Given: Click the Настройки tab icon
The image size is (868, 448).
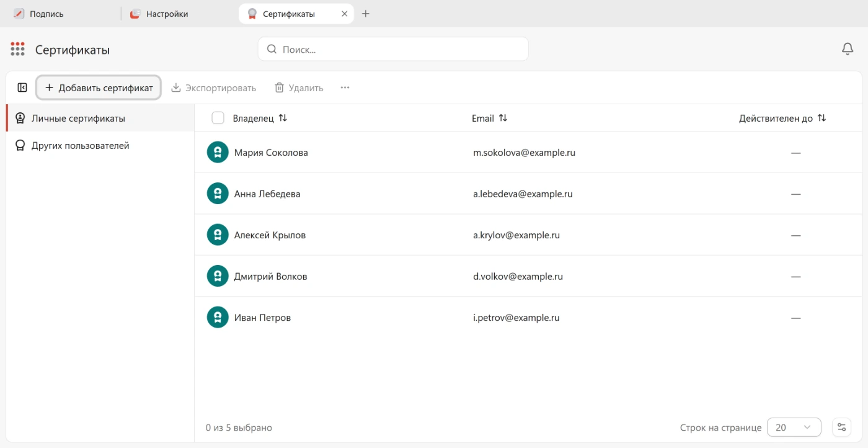Looking at the screenshot, I should pos(135,14).
